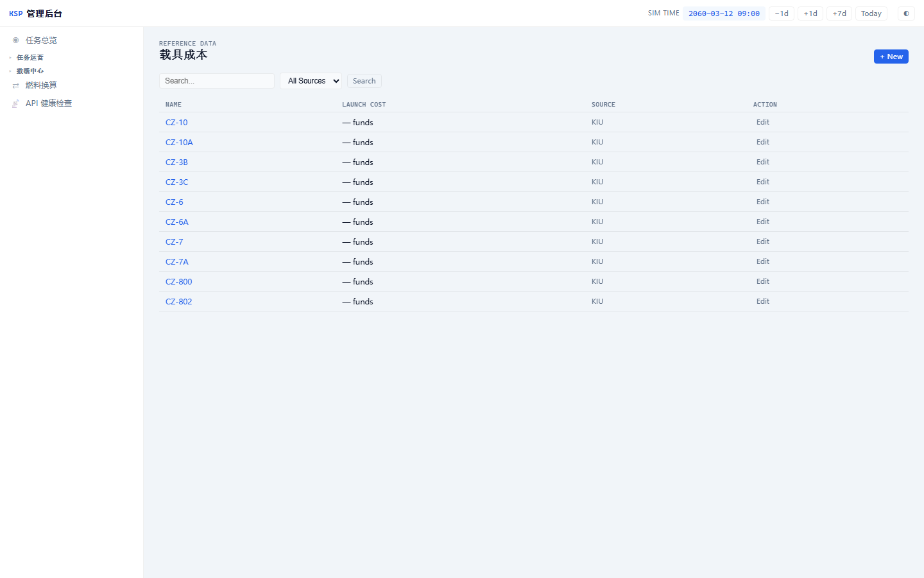The height and width of the screenshot is (578, 924).
Task: Click the KIU source in CZ-3C row
Action: (597, 182)
